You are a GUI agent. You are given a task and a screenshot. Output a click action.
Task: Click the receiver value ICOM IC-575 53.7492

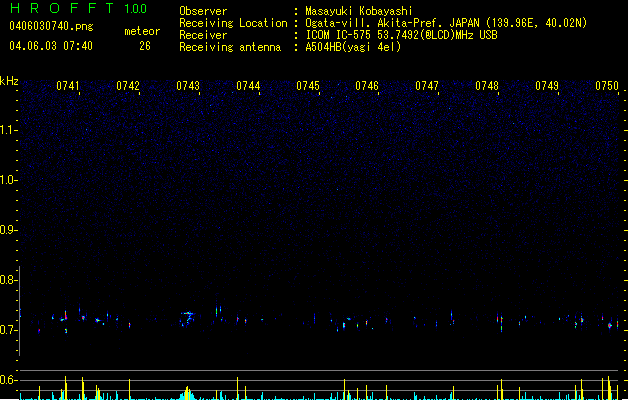pos(401,35)
